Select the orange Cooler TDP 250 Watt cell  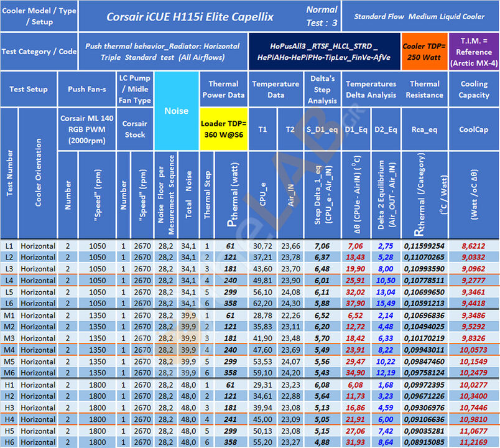(x=424, y=52)
